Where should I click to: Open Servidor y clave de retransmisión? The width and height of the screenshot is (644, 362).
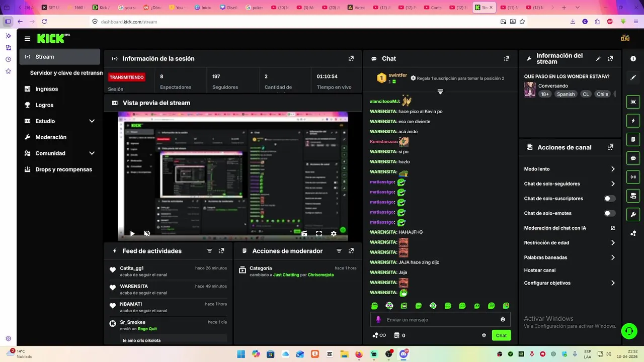[66, 73]
